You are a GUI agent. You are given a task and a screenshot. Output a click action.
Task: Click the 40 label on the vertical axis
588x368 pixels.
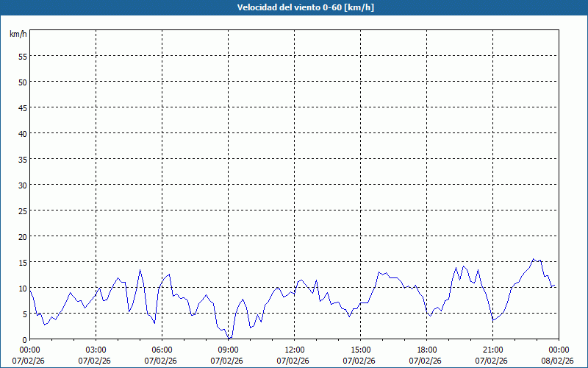pyautogui.click(x=22, y=133)
